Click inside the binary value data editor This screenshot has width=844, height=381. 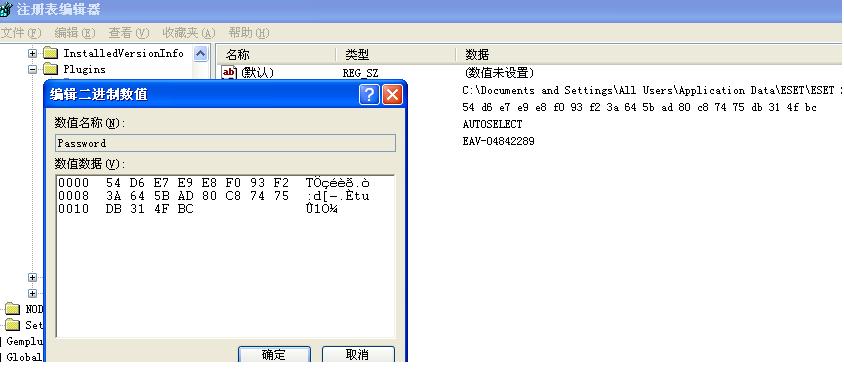click(x=226, y=257)
